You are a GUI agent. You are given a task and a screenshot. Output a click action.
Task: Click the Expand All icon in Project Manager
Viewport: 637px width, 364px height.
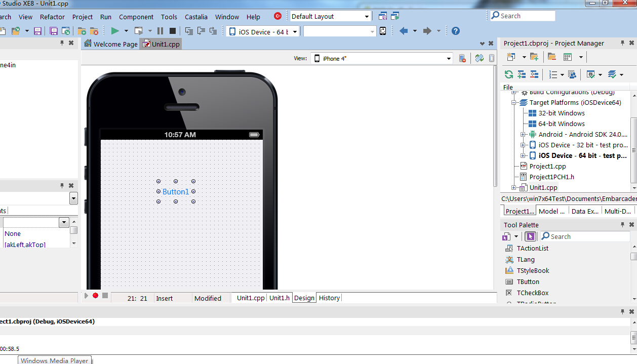click(x=522, y=74)
